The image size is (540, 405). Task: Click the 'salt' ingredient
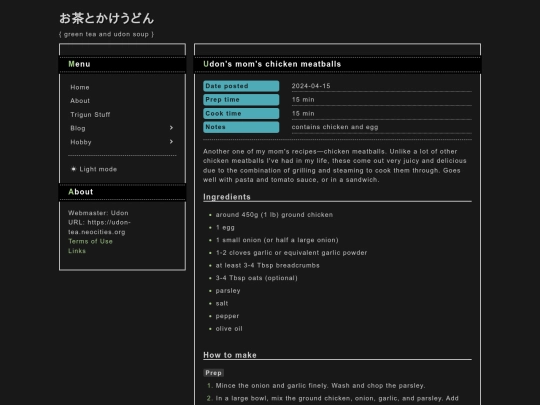222,304
